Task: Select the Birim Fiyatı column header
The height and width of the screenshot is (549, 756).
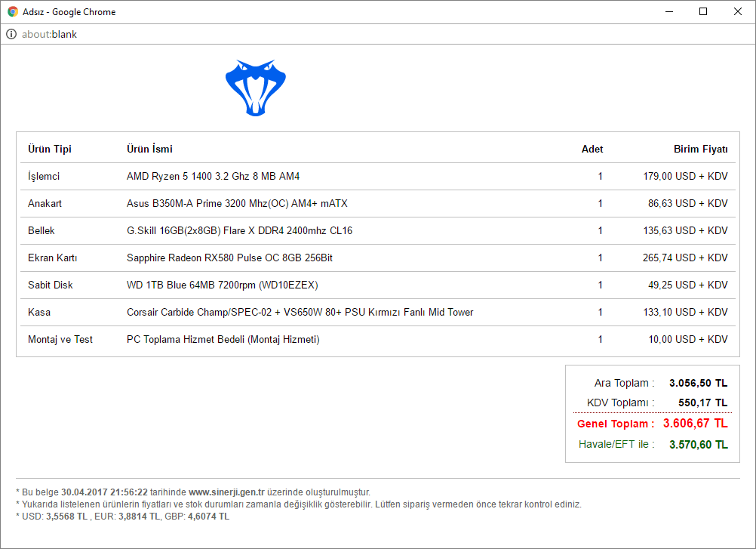Action: (701, 149)
